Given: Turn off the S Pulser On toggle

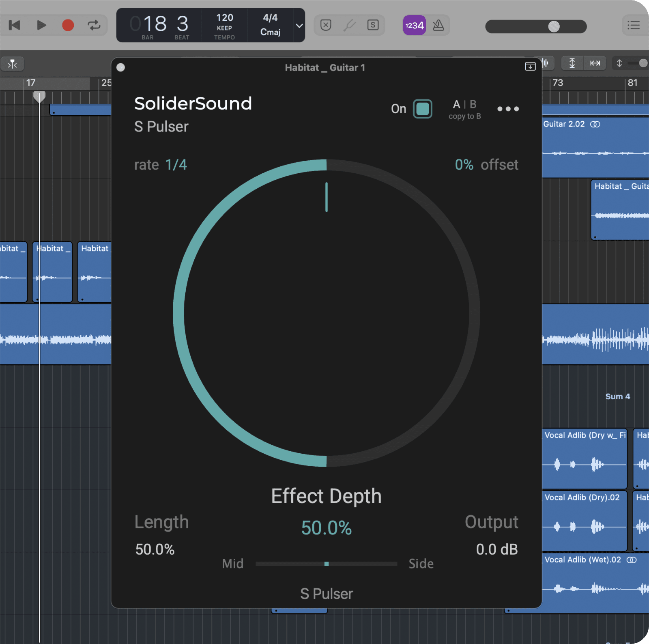Looking at the screenshot, I should (422, 109).
